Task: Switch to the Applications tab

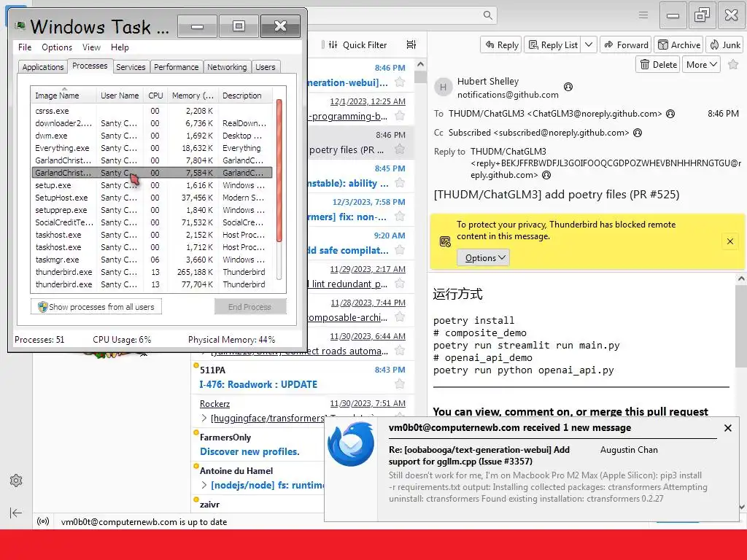Action: (43, 67)
